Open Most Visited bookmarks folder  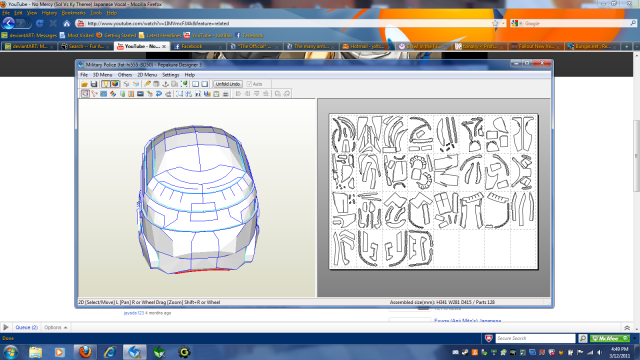click(76, 36)
